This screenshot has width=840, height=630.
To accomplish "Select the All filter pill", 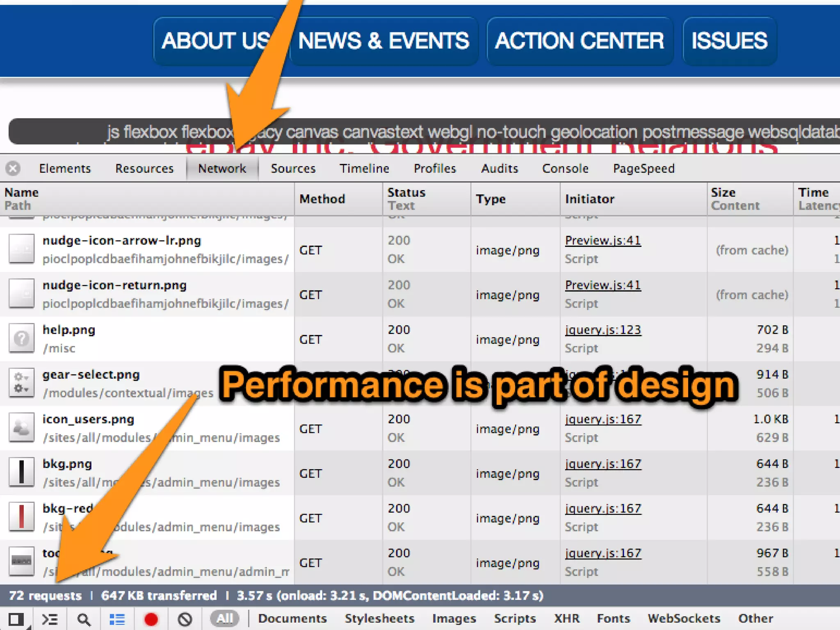I will coord(224,619).
